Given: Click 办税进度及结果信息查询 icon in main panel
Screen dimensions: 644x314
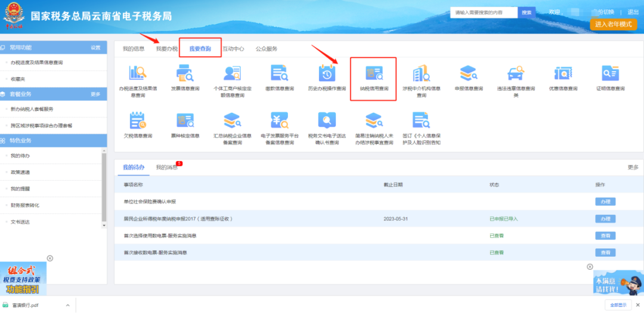Looking at the screenshot, I should [x=138, y=73].
